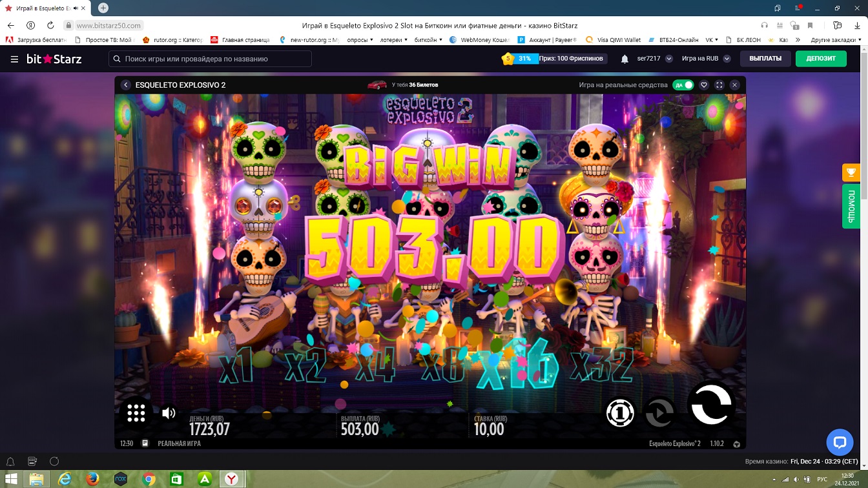Go to the BitStarz logo home link
The height and width of the screenshot is (488, 868).
[x=54, y=59]
